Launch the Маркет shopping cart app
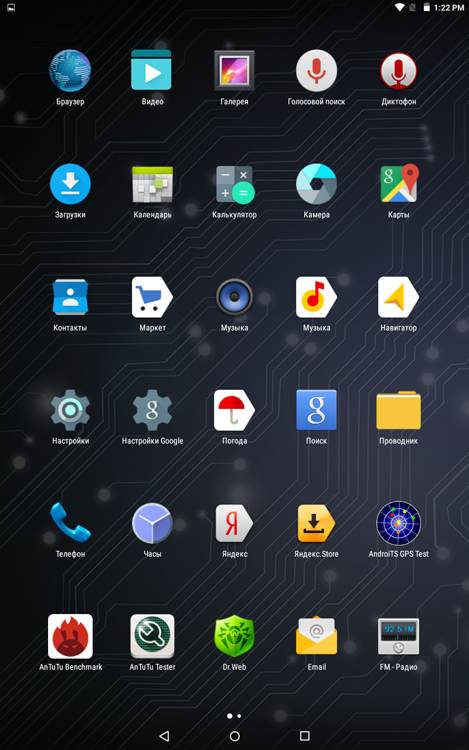 [152, 297]
